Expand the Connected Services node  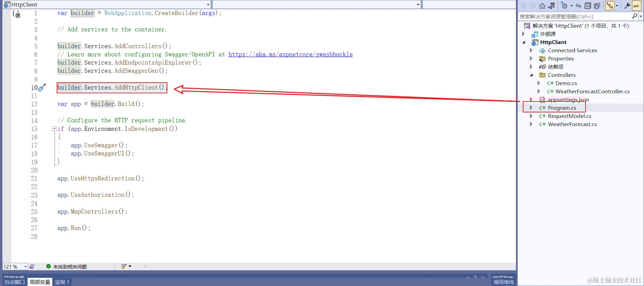pos(531,50)
